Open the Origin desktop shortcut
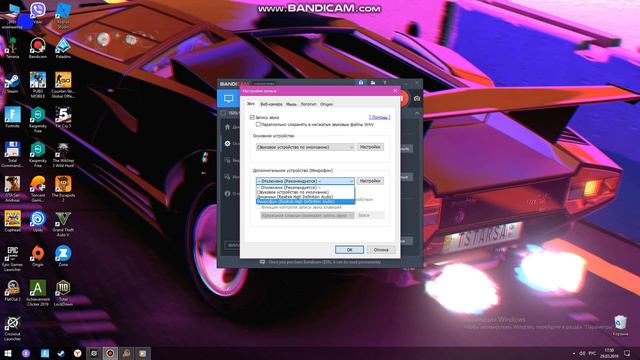The image size is (640, 360). pyautogui.click(x=38, y=256)
